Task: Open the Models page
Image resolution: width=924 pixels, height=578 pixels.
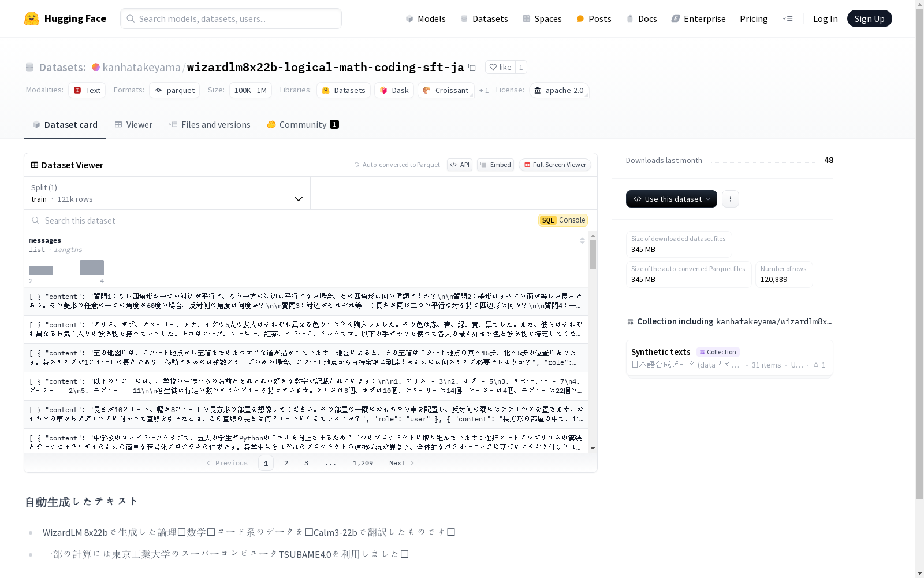Action: pos(426,18)
